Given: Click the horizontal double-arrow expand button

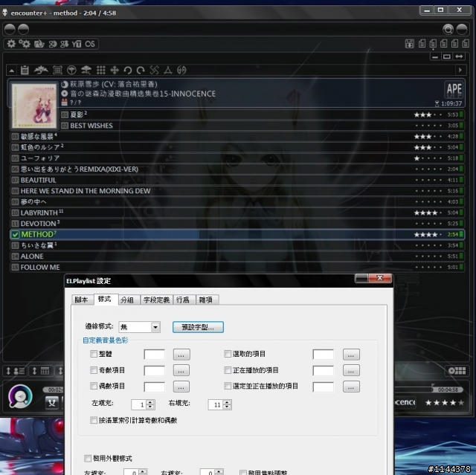Looking at the screenshot, I should [x=459, y=56].
